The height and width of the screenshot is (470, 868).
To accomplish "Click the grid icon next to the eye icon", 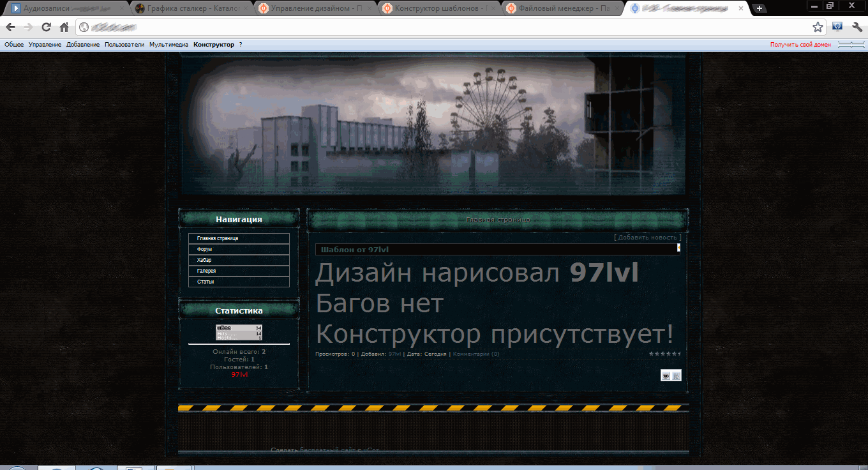I will (x=677, y=375).
